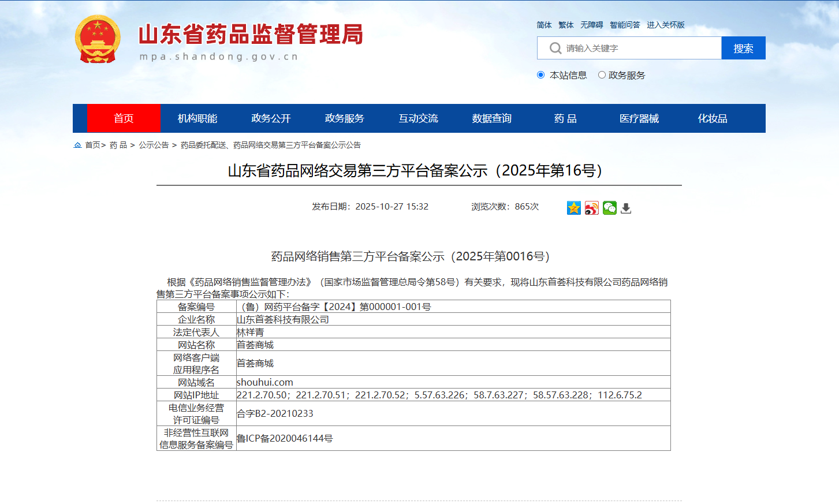Select the 本站信息 radio button
Viewport: 839px width, 504px height.
pyautogui.click(x=540, y=75)
